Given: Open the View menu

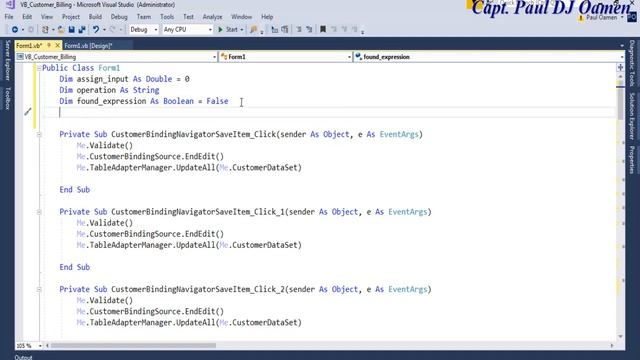Looking at the screenshot, I should [47, 17].
